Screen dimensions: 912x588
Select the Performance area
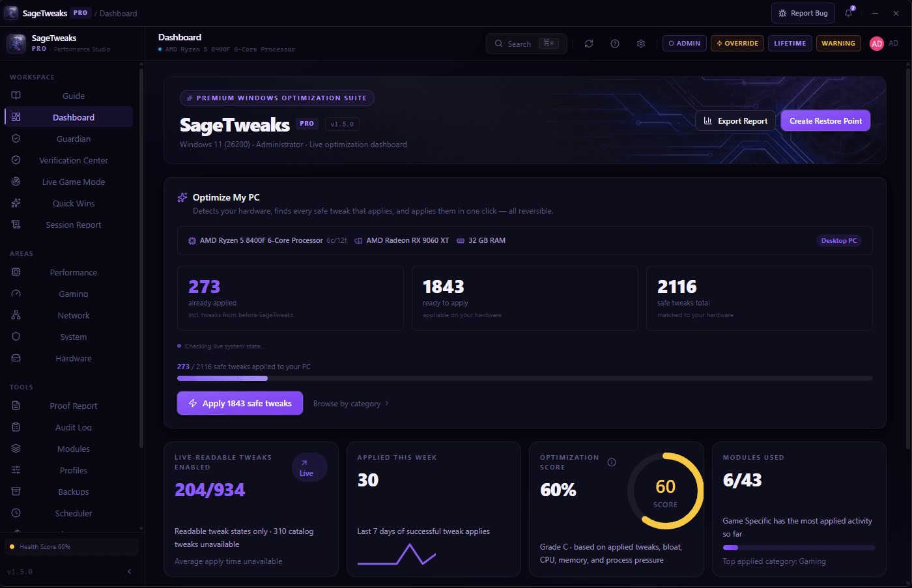(x=68, y=272)
